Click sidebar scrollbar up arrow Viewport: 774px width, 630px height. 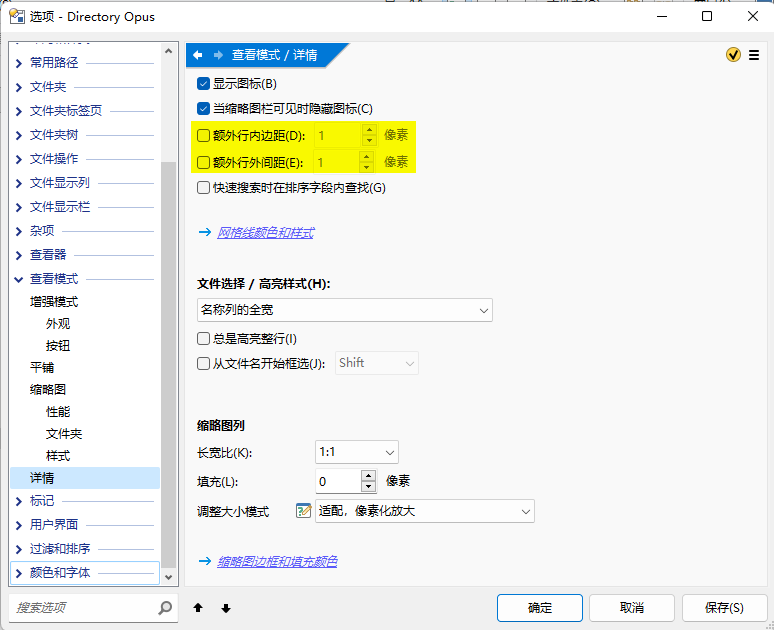pyautogui.click(x=168, y=51)
